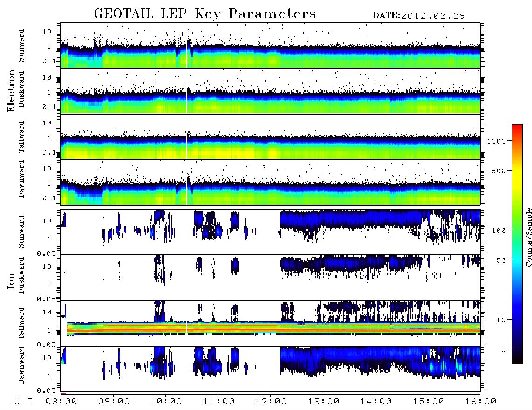The width and height of the screenshot is (532, 410).
Task: Click the Electron Tailward panel label
Action: pos(21,137)
